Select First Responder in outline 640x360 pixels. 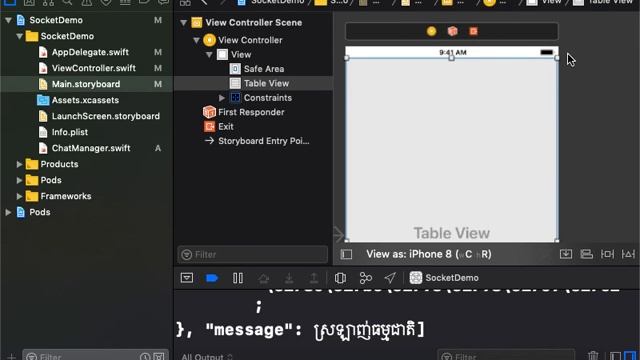click(251, 112)
